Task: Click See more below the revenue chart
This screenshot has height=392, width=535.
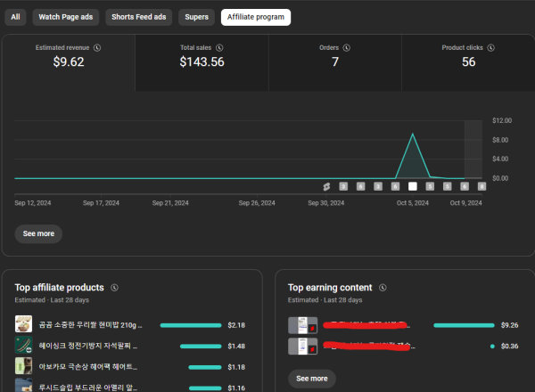Action: point(38,233)
